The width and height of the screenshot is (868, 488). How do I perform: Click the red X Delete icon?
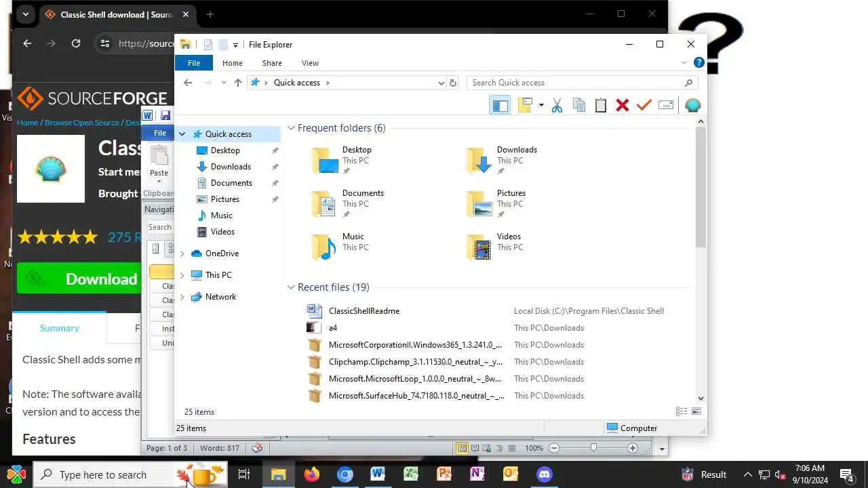tap(623, 105)
